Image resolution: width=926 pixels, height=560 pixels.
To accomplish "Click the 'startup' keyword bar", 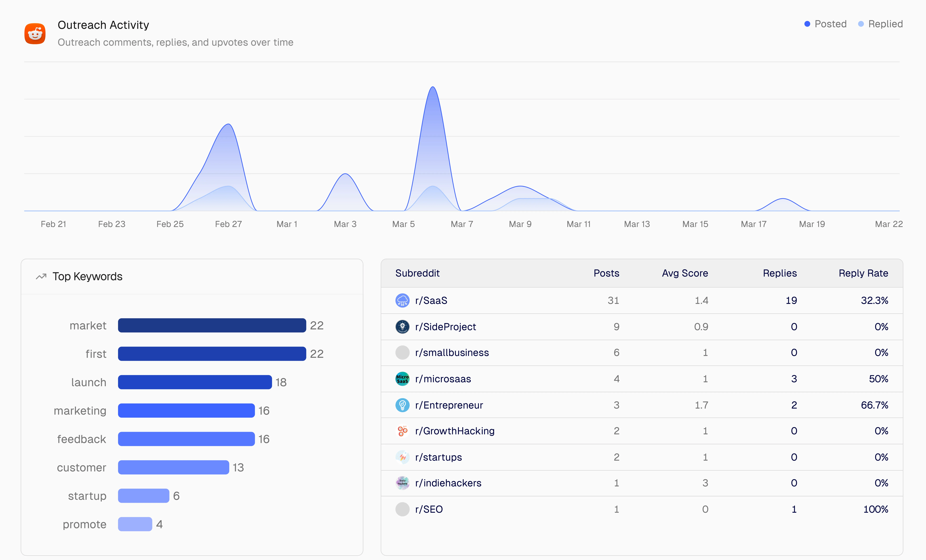I will (144, 496).
